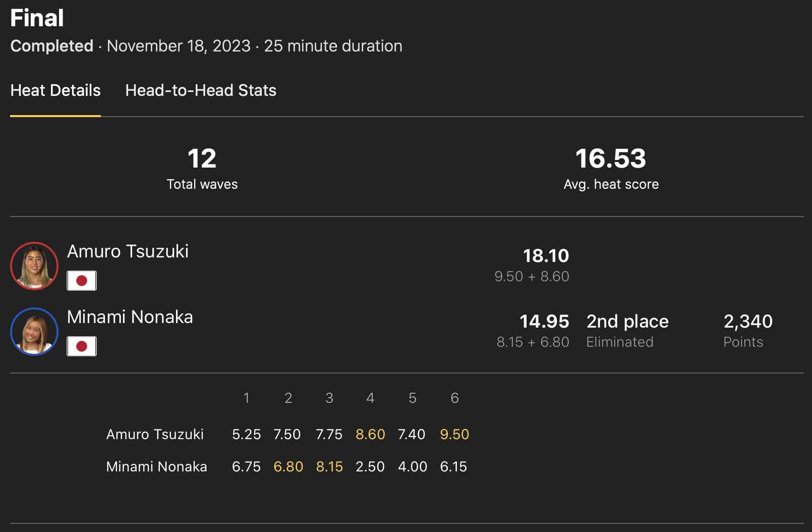Click the 2,340 Points value
812x532 pixels.
pyautogui.click(x=748, y=322)
